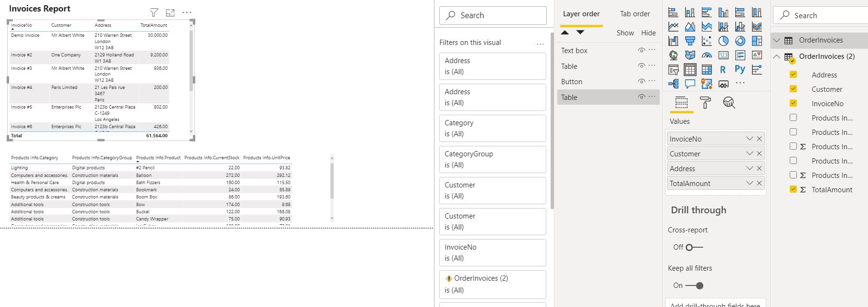This screenshot has height=307, width=868.
Task: Click Show to show all layers
Action: click(x=625, y=33)
